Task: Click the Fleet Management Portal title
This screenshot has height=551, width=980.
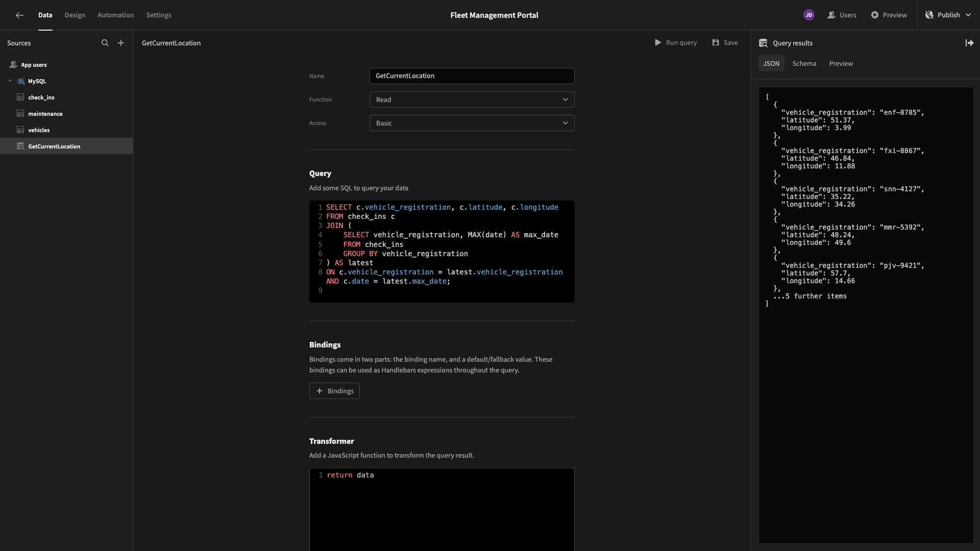Action: tap(494, 15)
